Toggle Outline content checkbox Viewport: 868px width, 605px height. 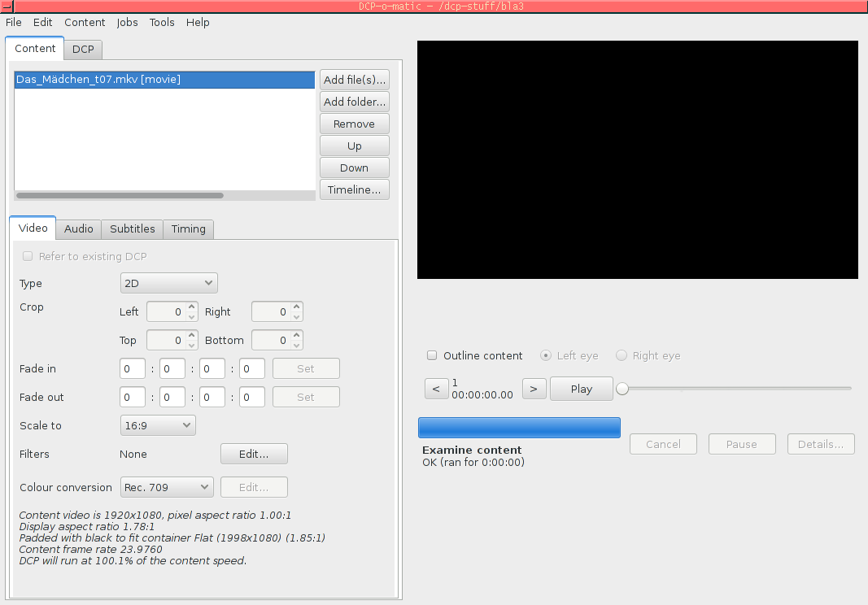coord(432,355)
